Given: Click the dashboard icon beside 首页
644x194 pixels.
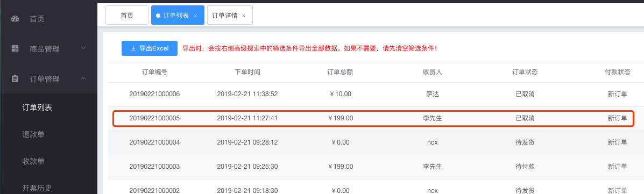Looking at the screenshot, I should (15, 18).
